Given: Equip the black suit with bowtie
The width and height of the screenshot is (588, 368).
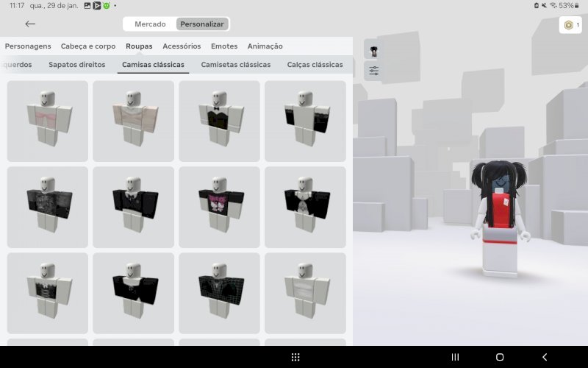Looking at the screenshot, I should pyautogui.click(x=134, y=208).
